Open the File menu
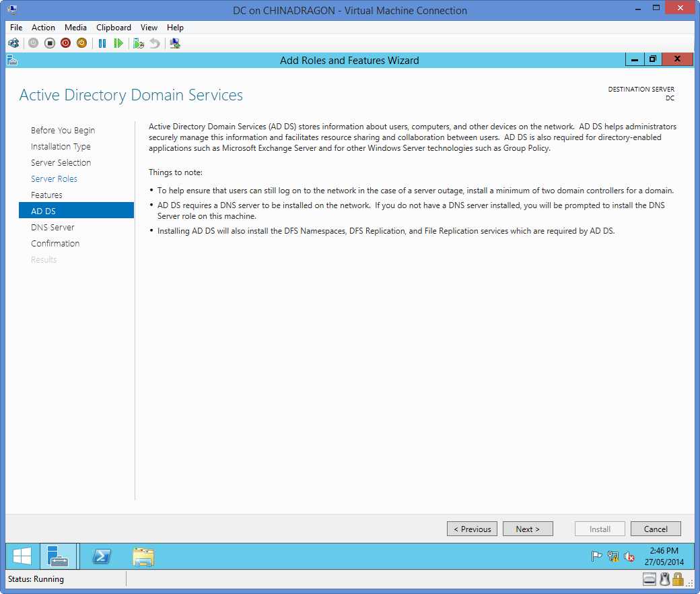The image size is (700, 594). point(16,27)
